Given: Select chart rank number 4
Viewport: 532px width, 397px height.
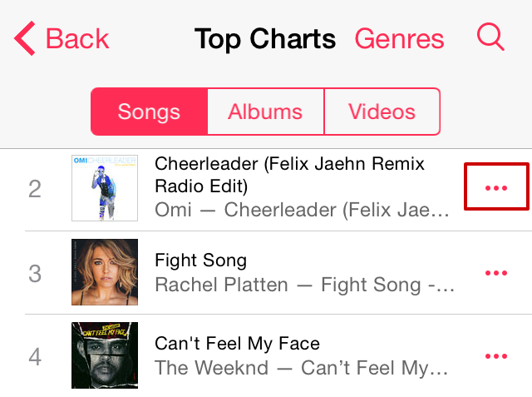Looking at the screenshot, I should click(x=35, y=357).
